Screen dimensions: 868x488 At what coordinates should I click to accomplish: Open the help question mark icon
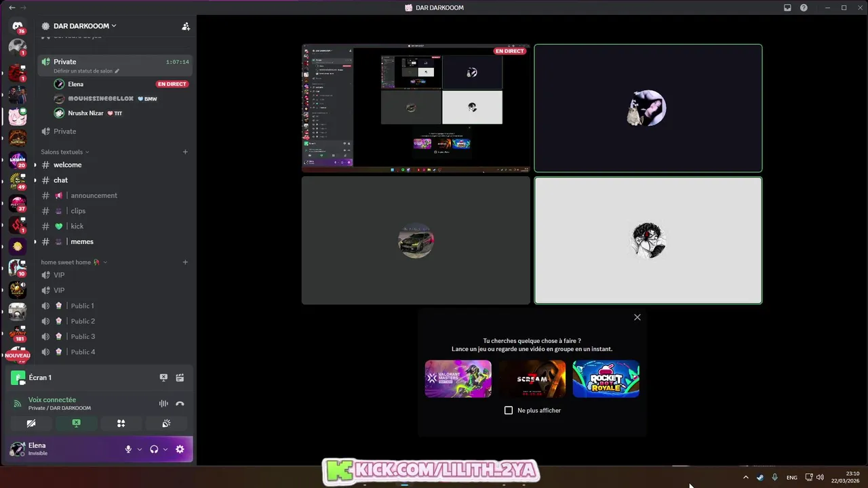tap(804, 7)
